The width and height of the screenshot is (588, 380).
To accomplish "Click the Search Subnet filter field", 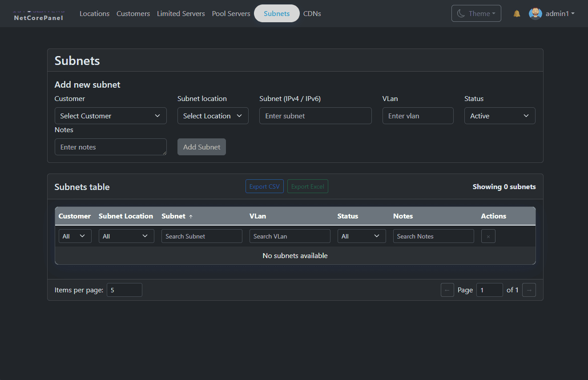I will coord(202,236).
